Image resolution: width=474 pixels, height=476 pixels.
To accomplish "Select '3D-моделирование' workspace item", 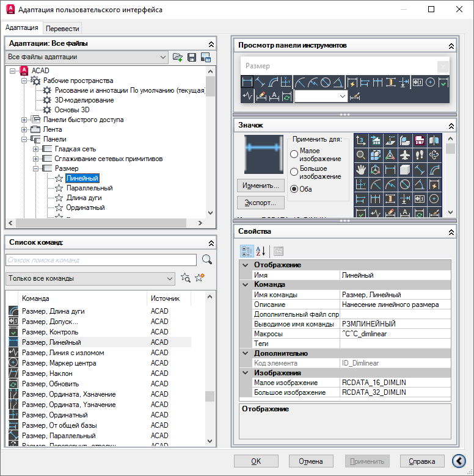I will click(x=84, y=100).
